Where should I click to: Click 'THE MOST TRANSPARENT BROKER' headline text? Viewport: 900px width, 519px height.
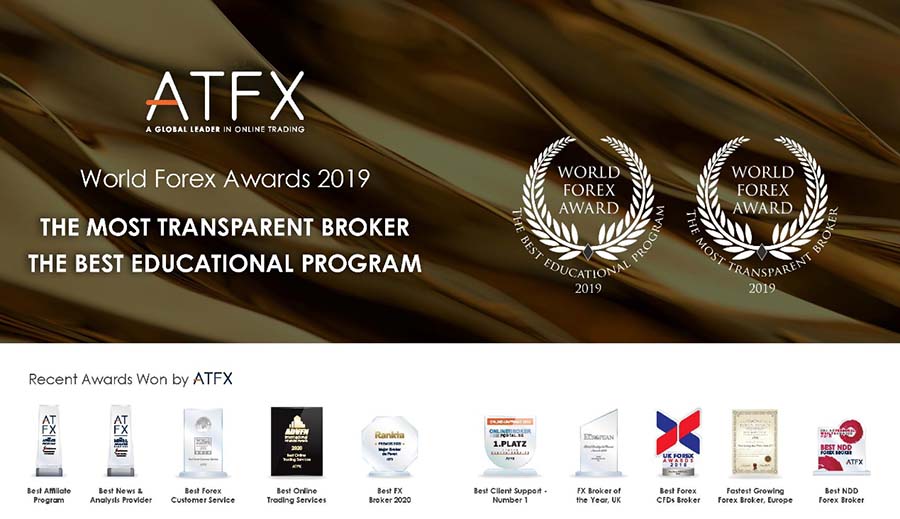click(225, 227)
